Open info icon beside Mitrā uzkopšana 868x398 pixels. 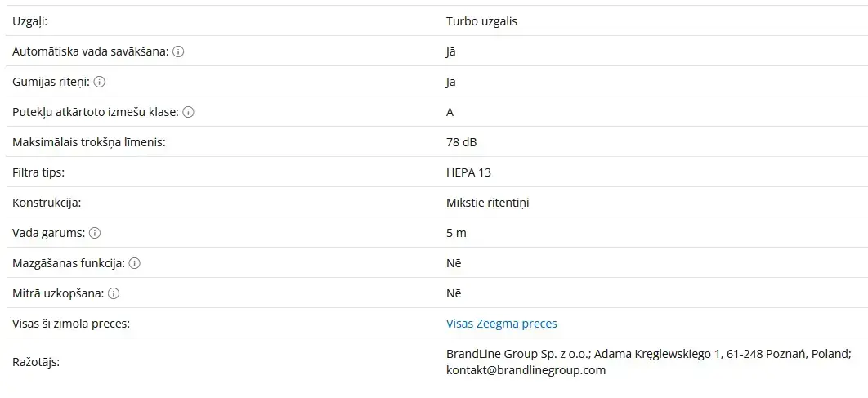[x=114, y=293]
